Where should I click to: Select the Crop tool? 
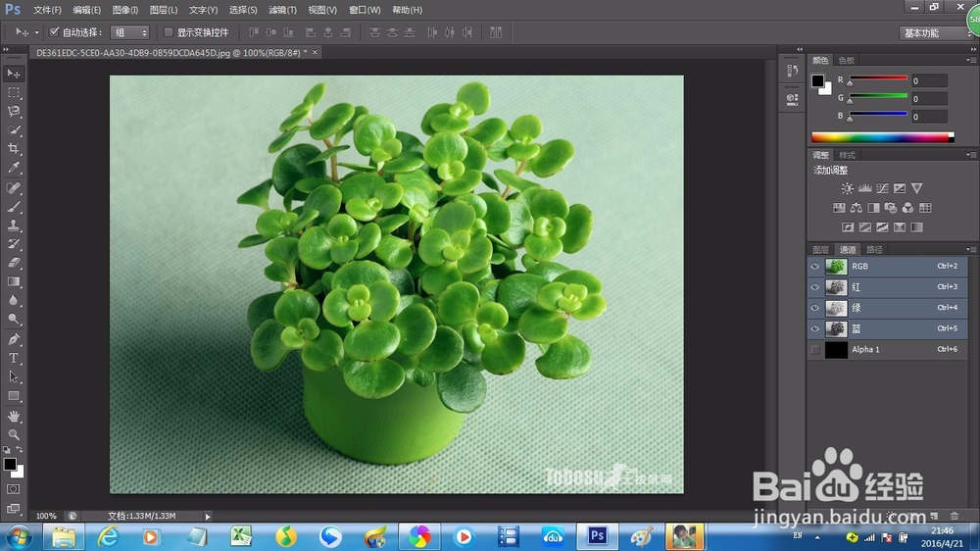click(13, 149)
